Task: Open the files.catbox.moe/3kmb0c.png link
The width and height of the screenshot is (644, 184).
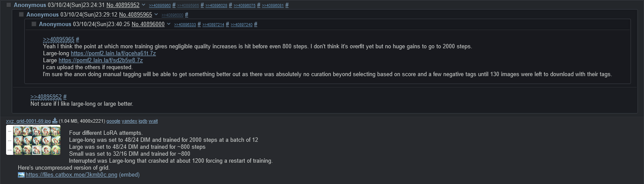Action: (71, 175)
